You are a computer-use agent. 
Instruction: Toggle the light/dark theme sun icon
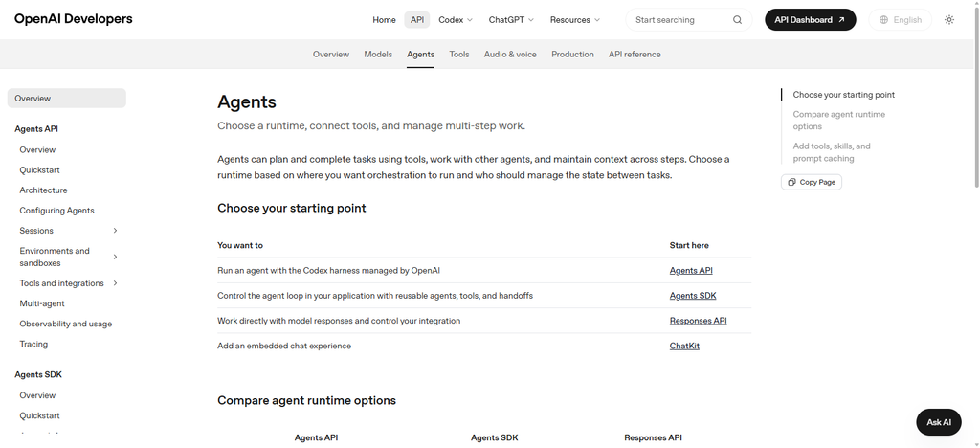949,20
